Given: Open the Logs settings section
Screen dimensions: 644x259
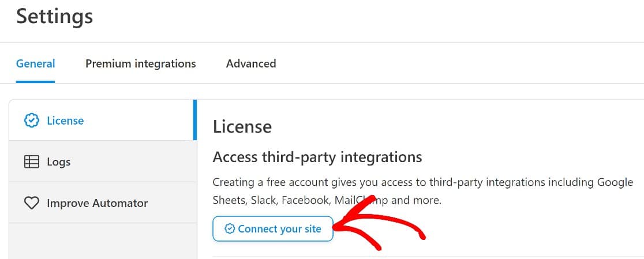Looking at the screenshot, I should click(58, 162).
